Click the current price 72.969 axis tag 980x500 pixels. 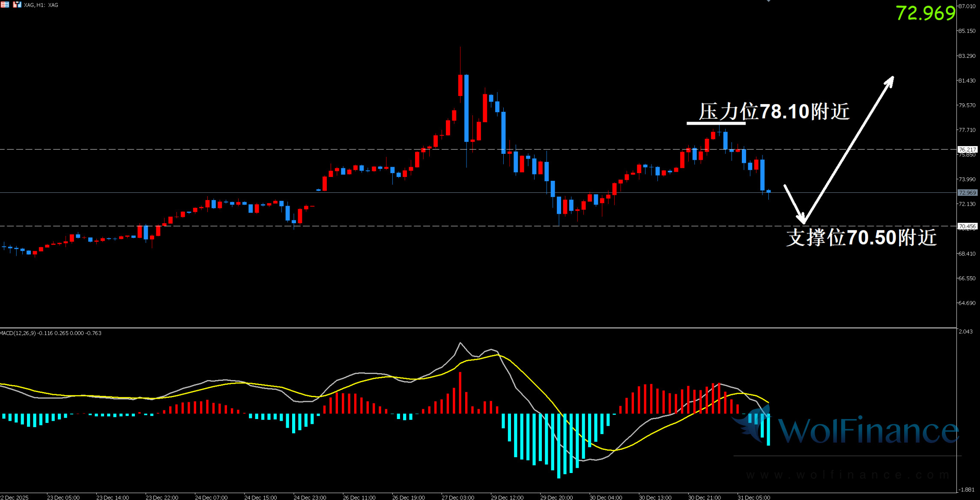967,193
